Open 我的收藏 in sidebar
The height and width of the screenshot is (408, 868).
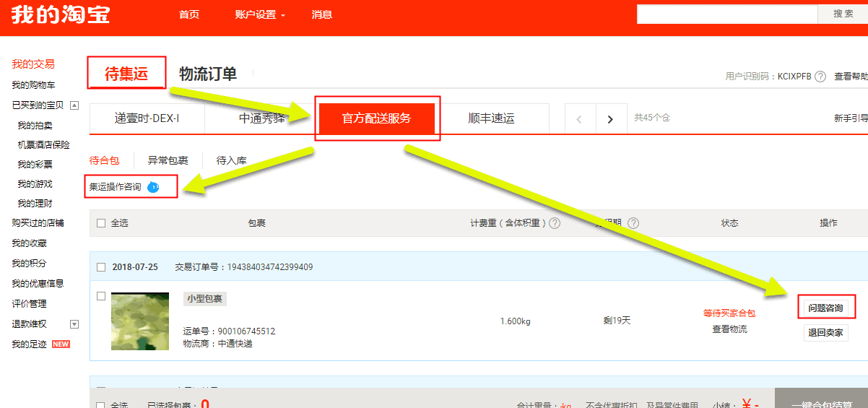[29, 243]
